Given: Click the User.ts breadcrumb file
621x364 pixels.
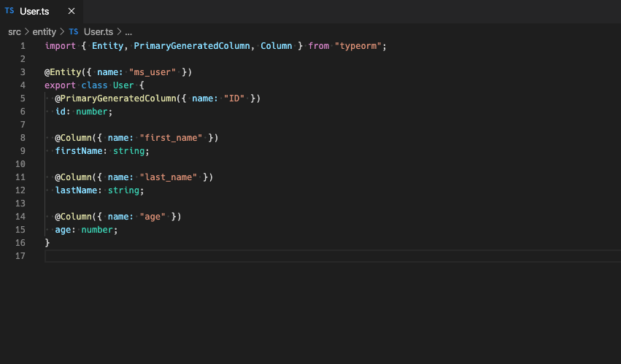Looking at the screenshot, I should coord(99,31).
